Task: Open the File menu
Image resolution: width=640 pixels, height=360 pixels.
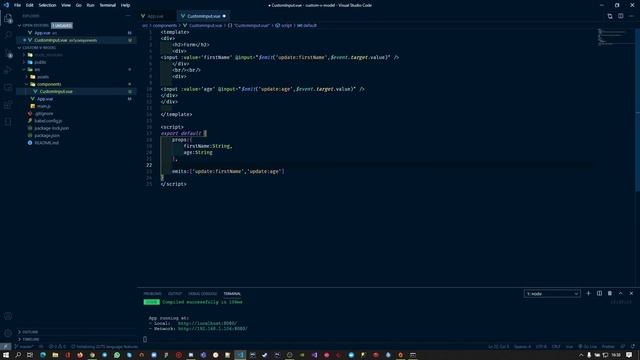Action: click(x=17, y=5)
